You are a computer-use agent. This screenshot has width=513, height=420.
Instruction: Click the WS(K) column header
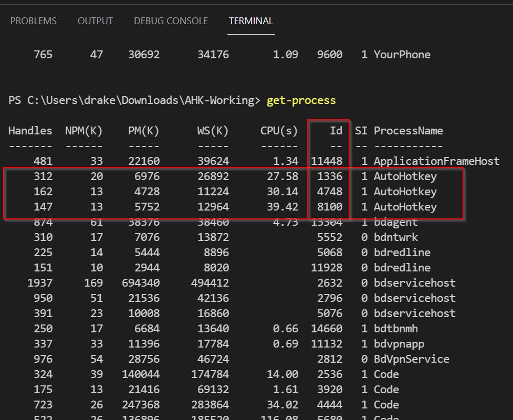click(213, 131)
